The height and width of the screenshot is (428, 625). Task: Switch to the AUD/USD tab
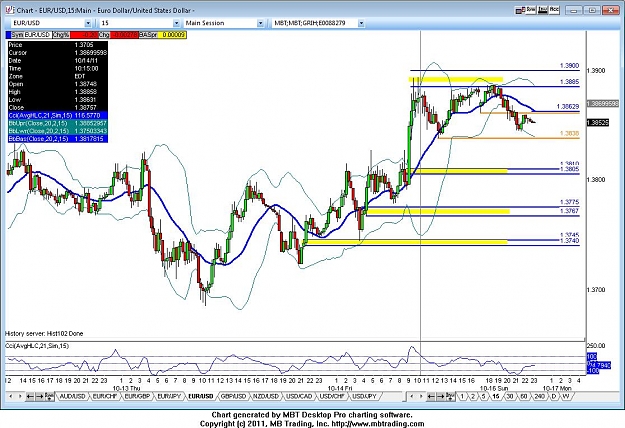pyautogui.click(x=72, y=397)
